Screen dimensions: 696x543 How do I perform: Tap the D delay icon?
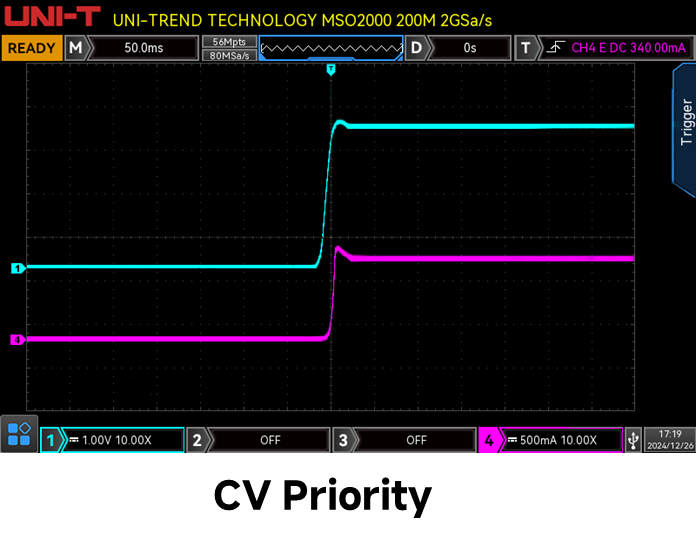click(416, 47)
